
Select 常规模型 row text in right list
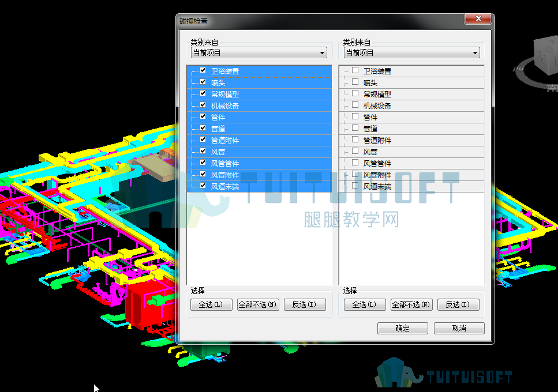click(377, 94)
